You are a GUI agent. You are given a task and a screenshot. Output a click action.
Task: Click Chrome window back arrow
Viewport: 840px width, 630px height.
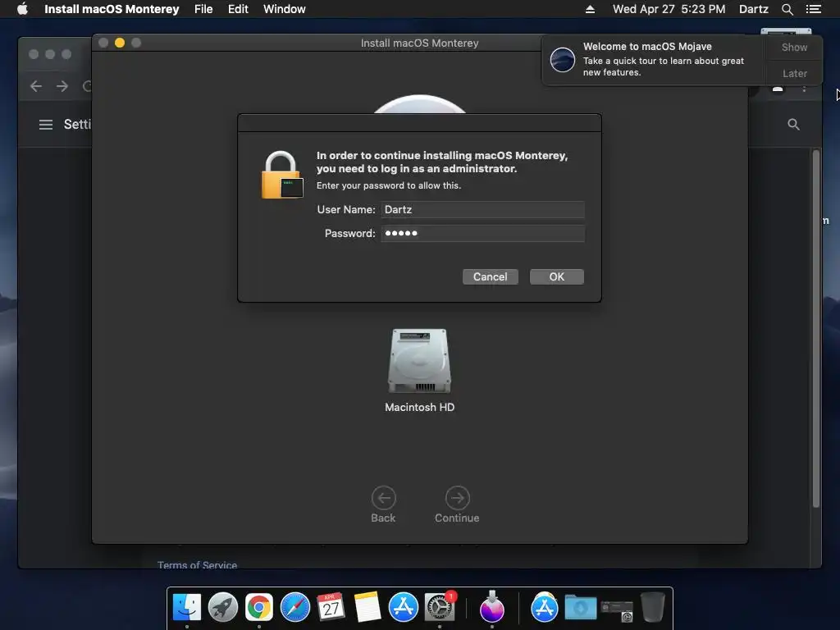[x=36, y=85]
